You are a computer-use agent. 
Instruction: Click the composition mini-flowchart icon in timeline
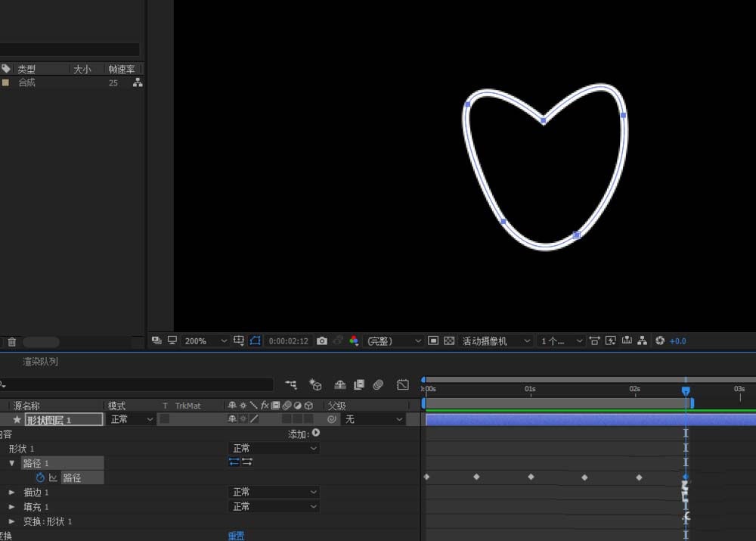pos(291,384)
